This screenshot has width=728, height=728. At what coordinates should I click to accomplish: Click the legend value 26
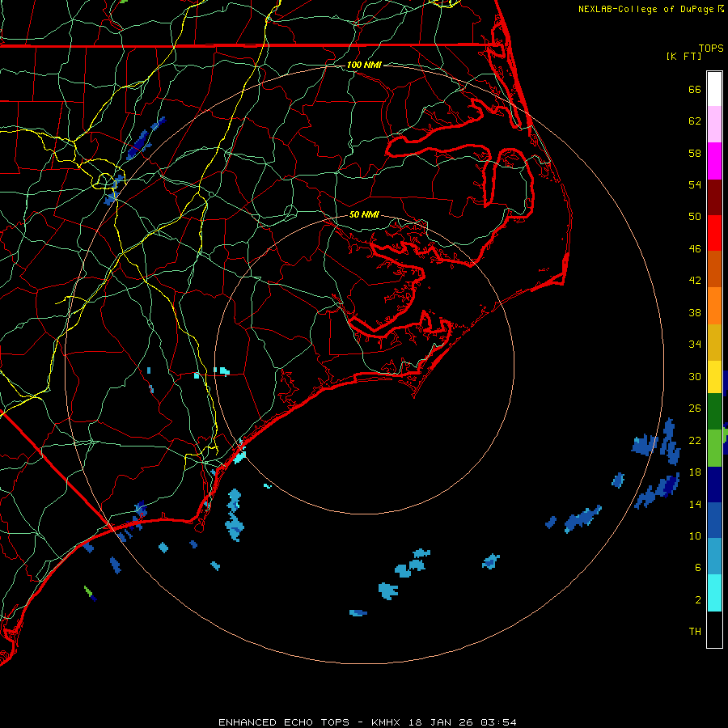695,408
